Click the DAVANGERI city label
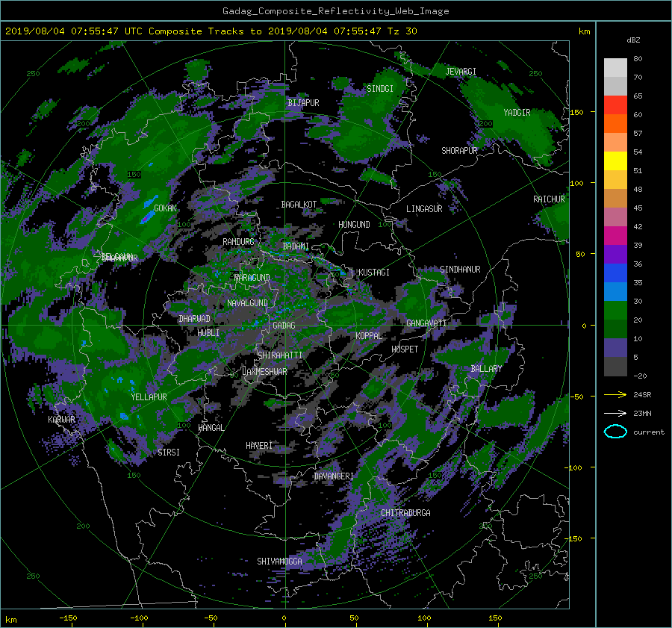 coord(334,476)
